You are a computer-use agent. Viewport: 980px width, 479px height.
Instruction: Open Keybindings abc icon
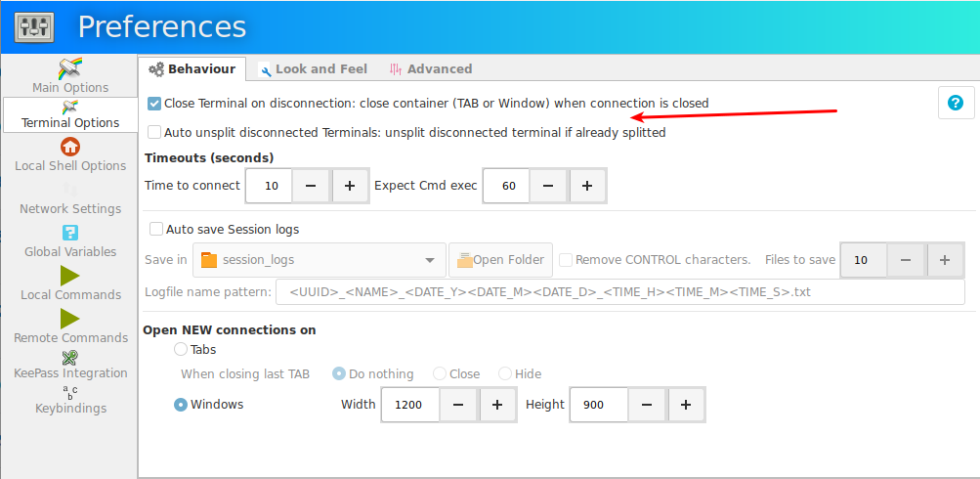(70, 393)
